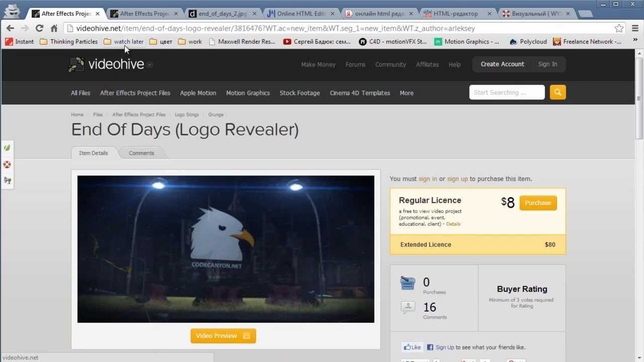Click the Purchase button for Regular Licence

538,203
